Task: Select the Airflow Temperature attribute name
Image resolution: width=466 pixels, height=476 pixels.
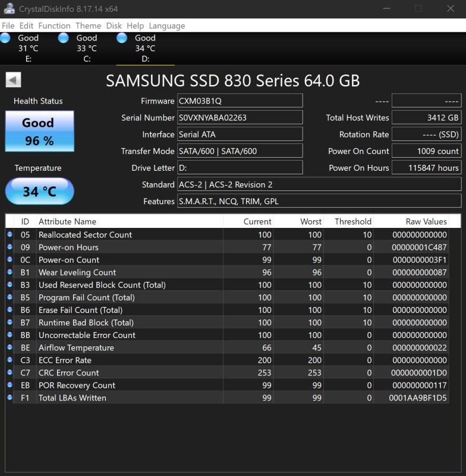Action: [76, 347]
